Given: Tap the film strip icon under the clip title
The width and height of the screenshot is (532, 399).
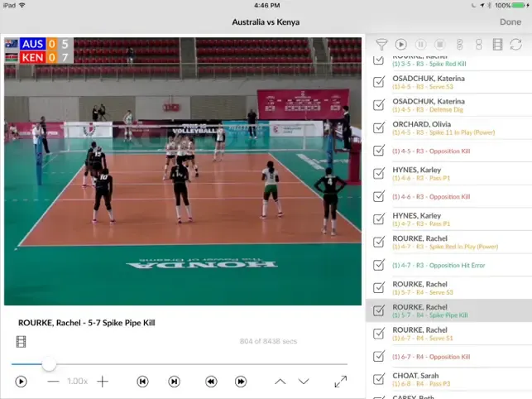Looking at the screenshot, I should point(21,342).
